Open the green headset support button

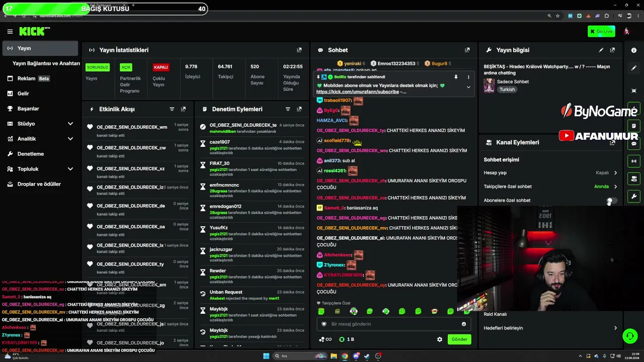coord(630,335)
